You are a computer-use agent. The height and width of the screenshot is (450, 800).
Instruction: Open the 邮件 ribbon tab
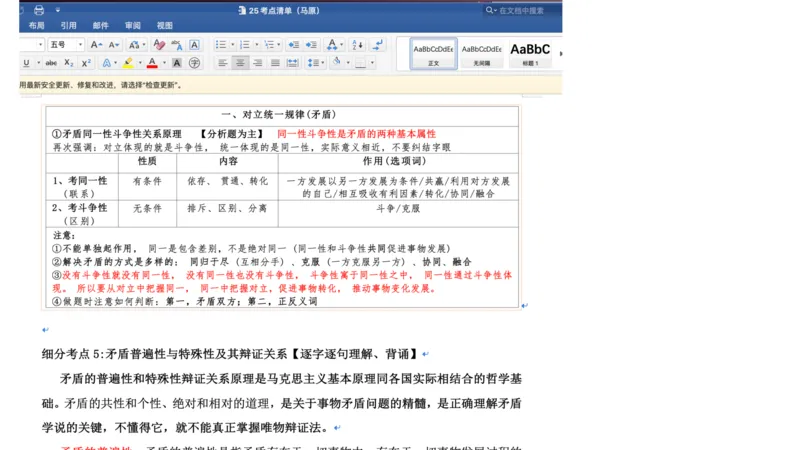click(x=101, y=26)
